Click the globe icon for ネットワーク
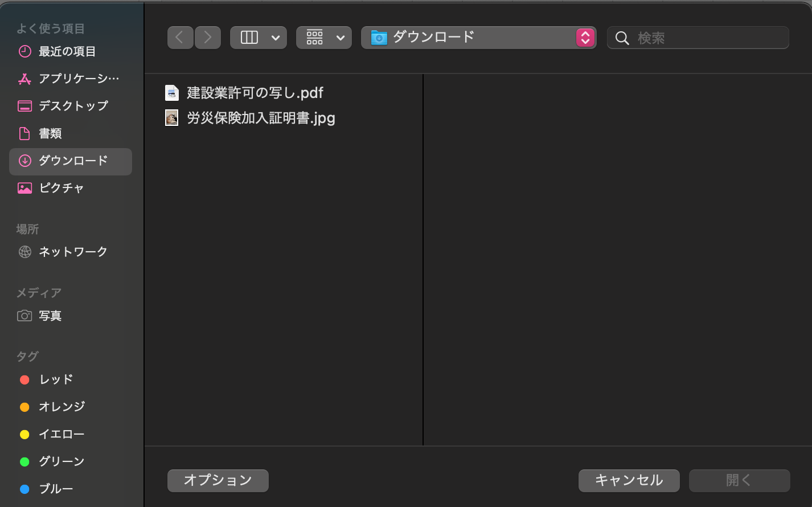This screenshot has width=812, height=507. [x=24, y=252]
